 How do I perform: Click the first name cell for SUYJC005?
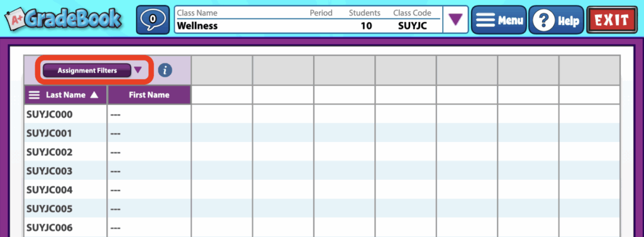(149, 209)
